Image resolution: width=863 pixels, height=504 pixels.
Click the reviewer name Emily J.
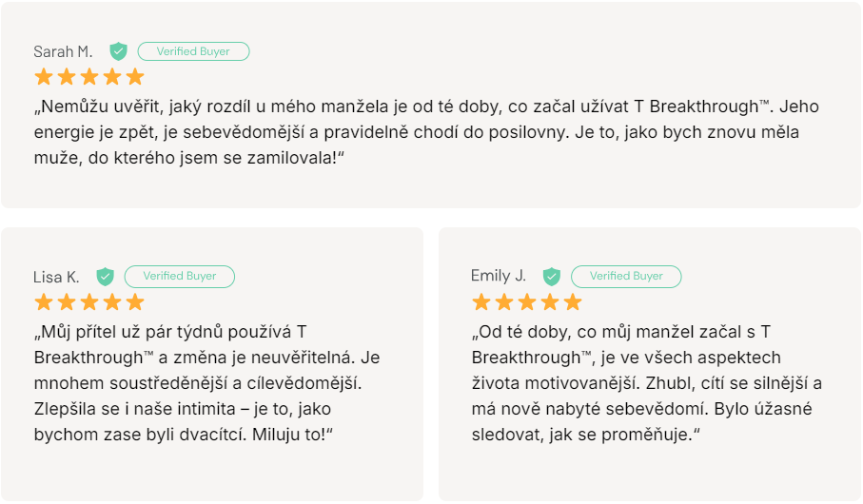click(498, 276)
